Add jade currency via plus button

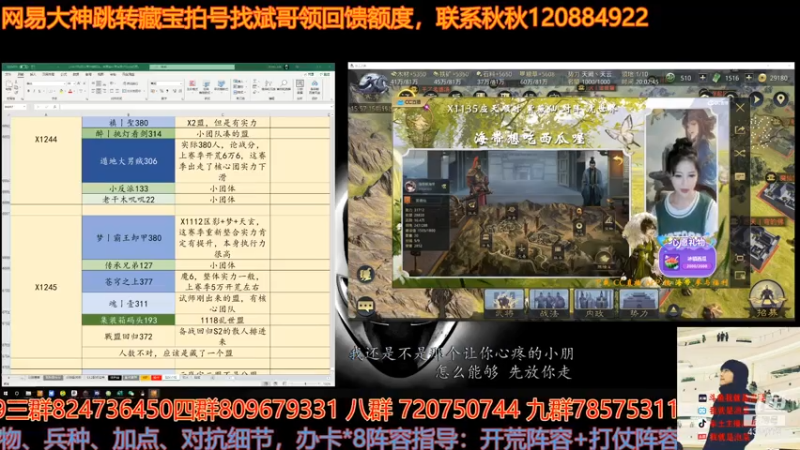point(703,78)
